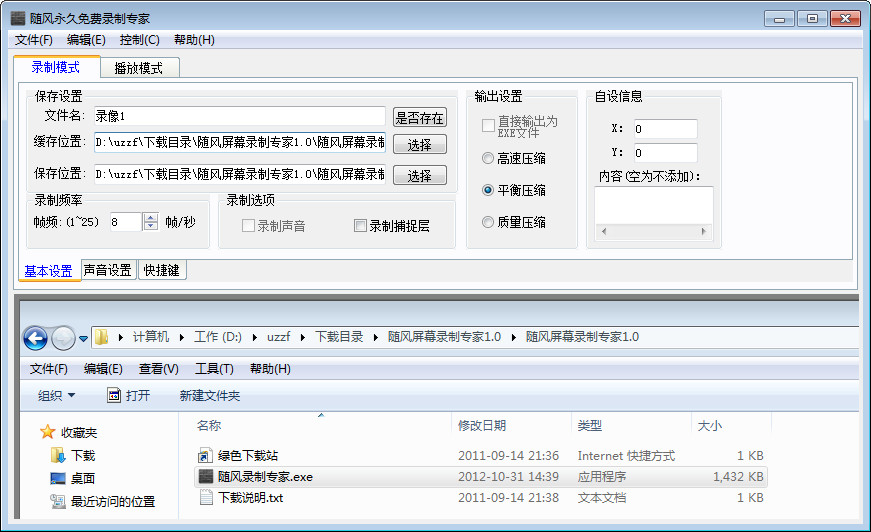The width and height of the screenshot is (871, 532).
Task: Open the recent locations dropdown arrow in Explorer
Action: pos(83,338)
